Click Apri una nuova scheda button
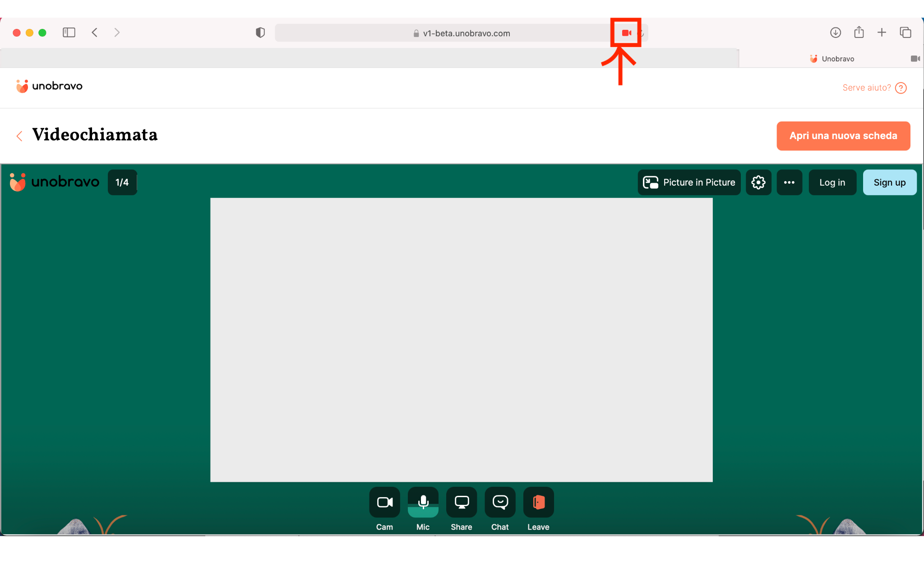Screen dimensions: 924x578 pyautogui.click(x=843, y=136)
